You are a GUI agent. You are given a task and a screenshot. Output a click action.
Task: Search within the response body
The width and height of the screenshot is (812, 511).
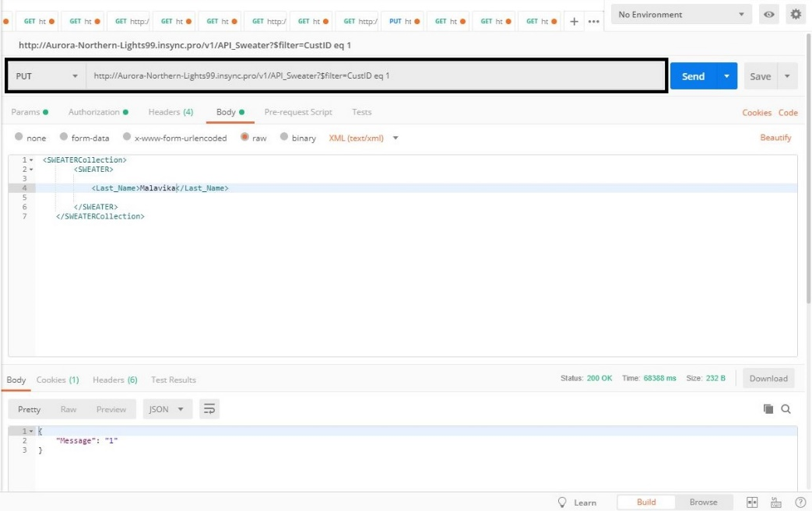tap(786, 409)
